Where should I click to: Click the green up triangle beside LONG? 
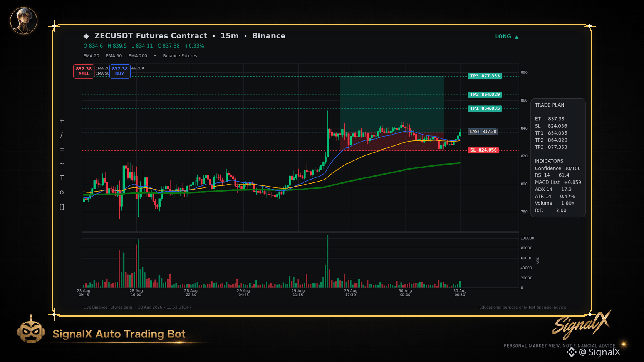[517, 37]
